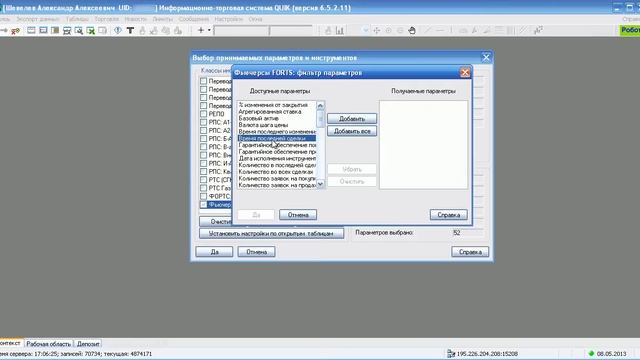Check the РЕПО class checkbox
640x360 pixels.
[203, 114]
